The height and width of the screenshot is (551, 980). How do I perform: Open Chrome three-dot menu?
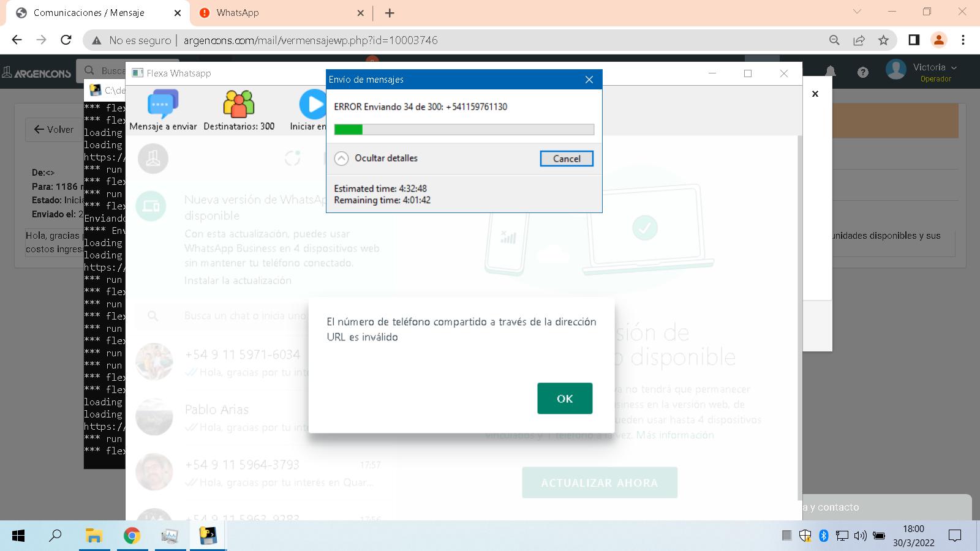pyautogui.click(x=963, y=40)
